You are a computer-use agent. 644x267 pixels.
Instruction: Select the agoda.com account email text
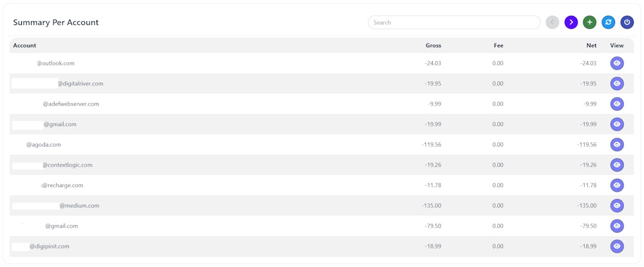click(x=44, y=145)
